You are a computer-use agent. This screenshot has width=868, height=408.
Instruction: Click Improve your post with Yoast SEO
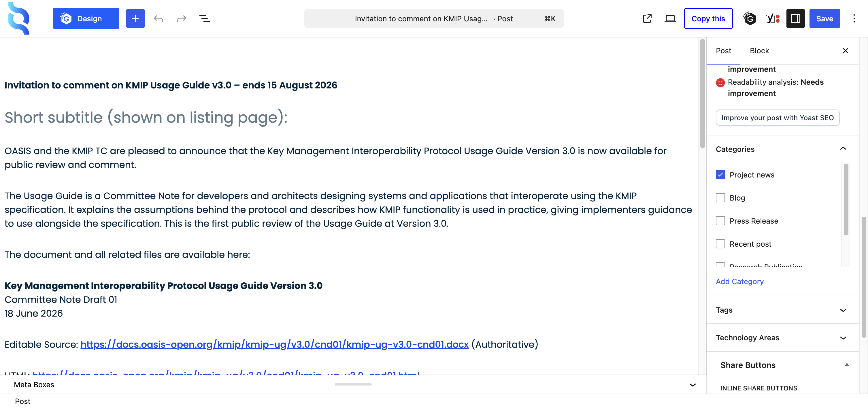777,118
